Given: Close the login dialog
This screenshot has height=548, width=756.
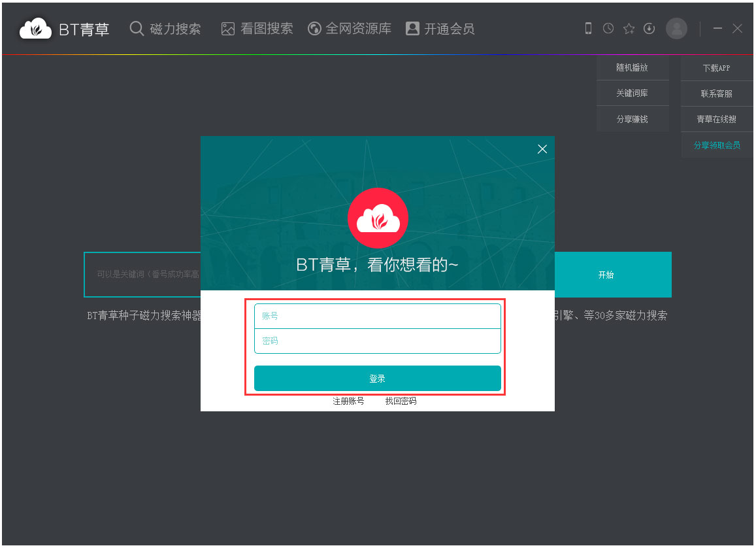Looking at the screenshot, I should pos(542,149).
